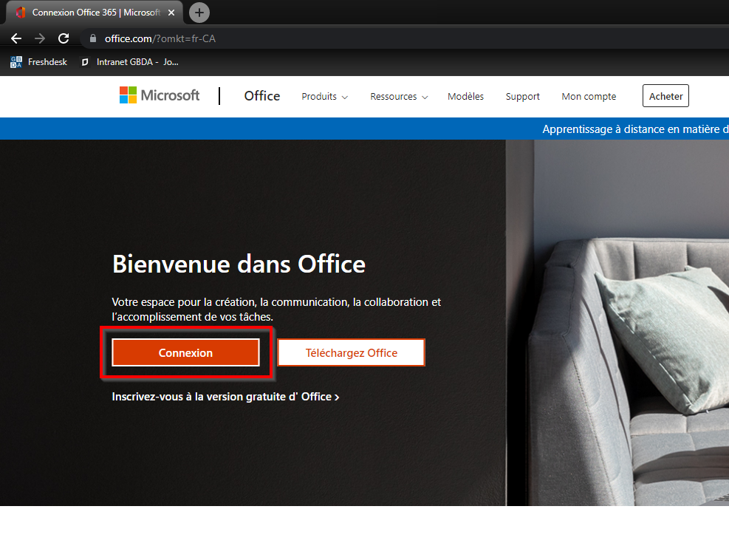Open the Freshdesk bookmark
This screenshot has width=729, height=560.
click(x=38, y=62)
